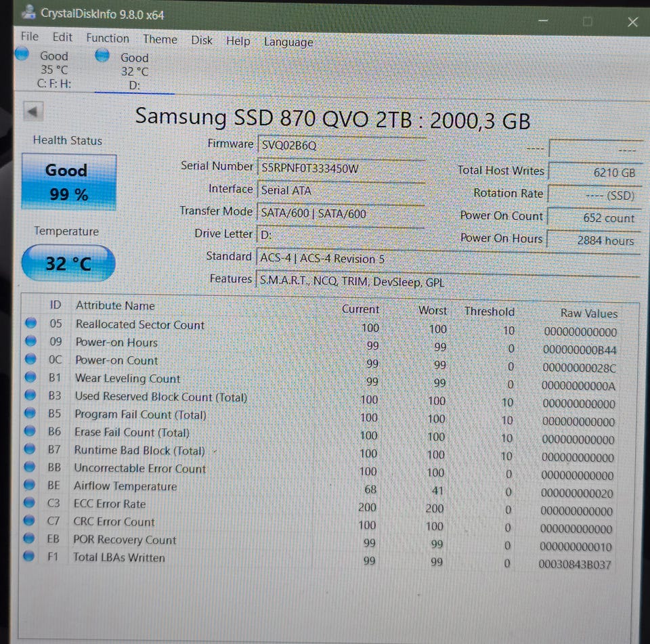The width and height of the screenshot is (650, 644).
Task: Click the CrystalDiskInfo app icon in title bar
Action: tap(29, 12)
